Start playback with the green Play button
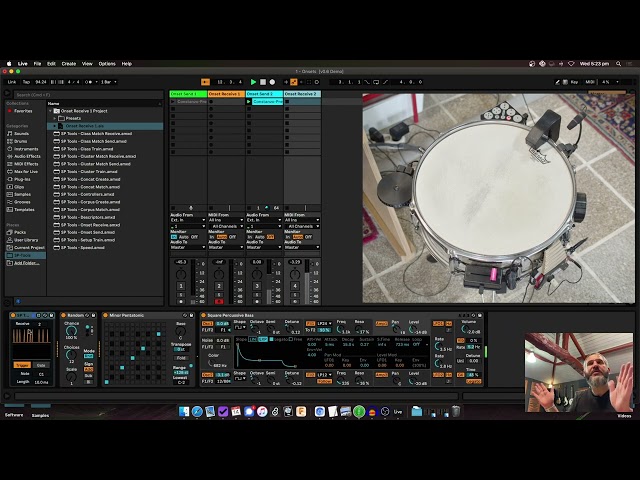The image size is (640, 480). tap(253, 82)
